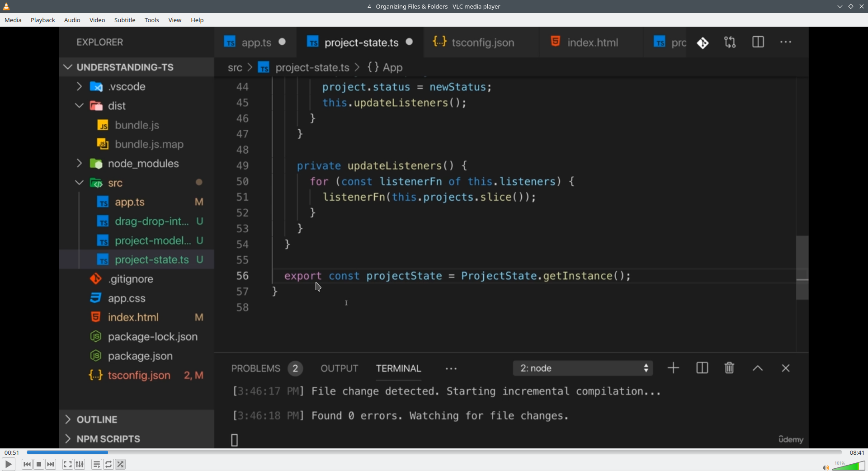Click unsaved dot on project-state.ts tab

(410, 42)
